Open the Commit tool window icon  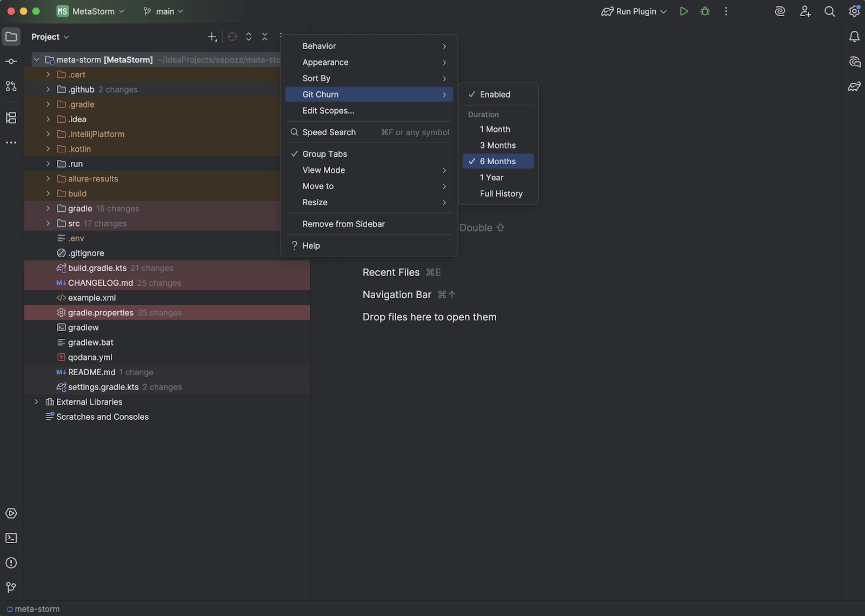11,61
